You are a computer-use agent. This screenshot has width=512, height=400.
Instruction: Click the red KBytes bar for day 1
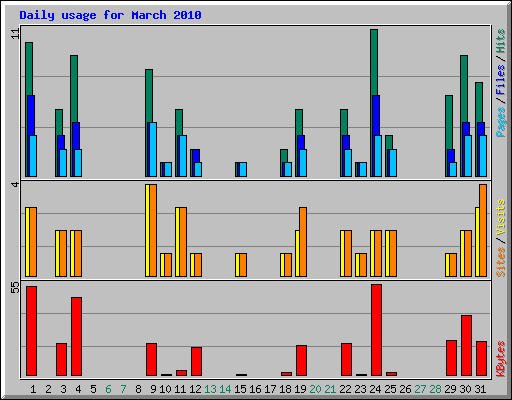pos(31,331)
